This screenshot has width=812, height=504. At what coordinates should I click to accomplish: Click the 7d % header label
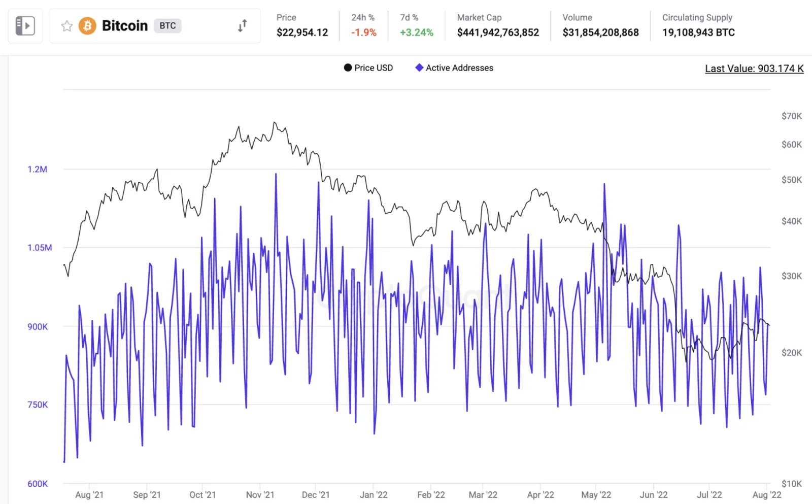coord(409,18)
